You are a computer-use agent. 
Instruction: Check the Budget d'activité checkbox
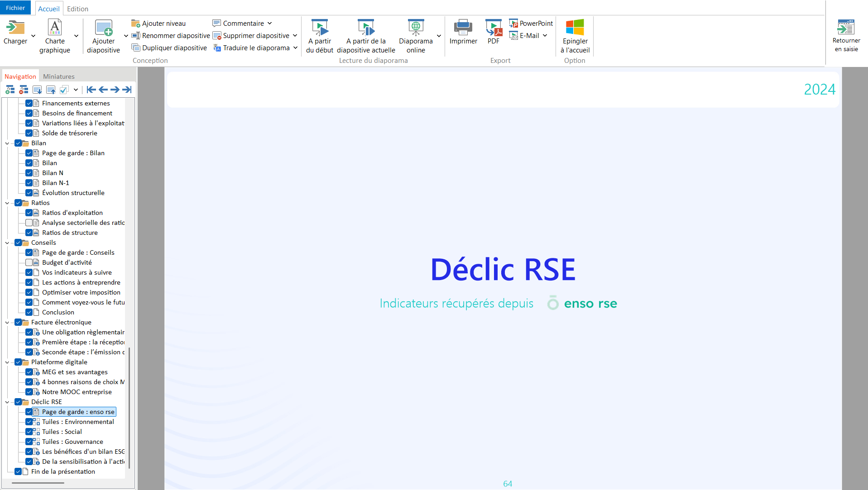click(29, 262)
